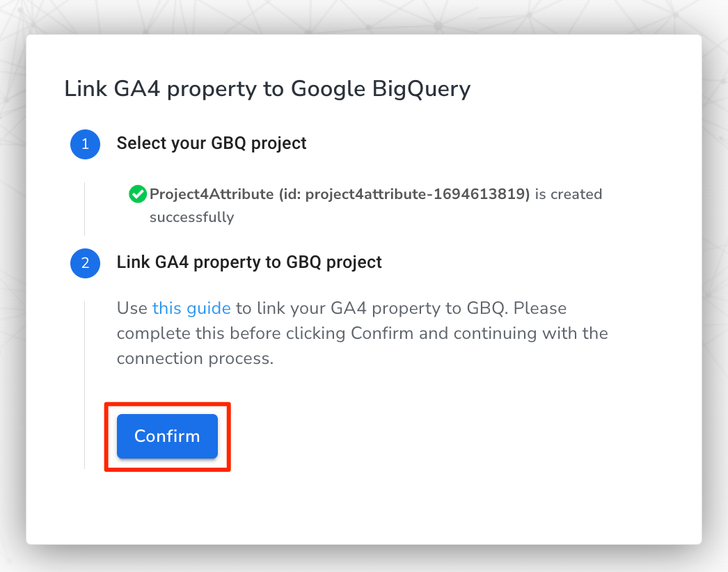
Task: Click the vertical connector line below step 2
Action: point(85,383)
